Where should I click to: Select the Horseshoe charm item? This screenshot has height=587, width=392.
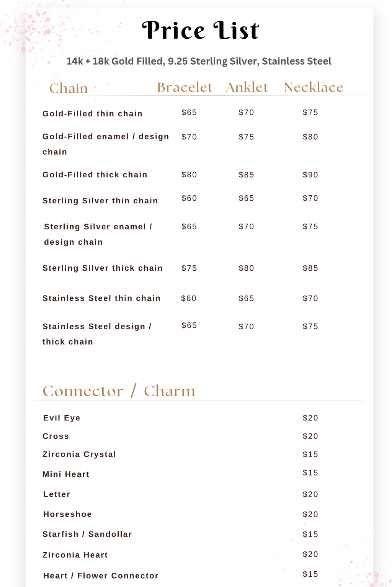click(67, 514)
